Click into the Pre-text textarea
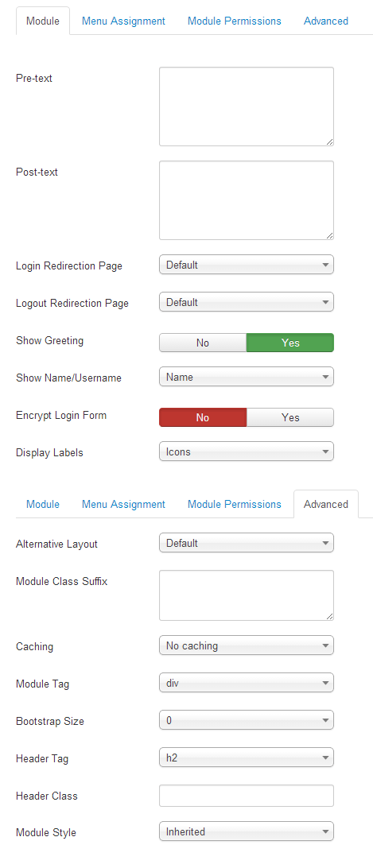 247,107
